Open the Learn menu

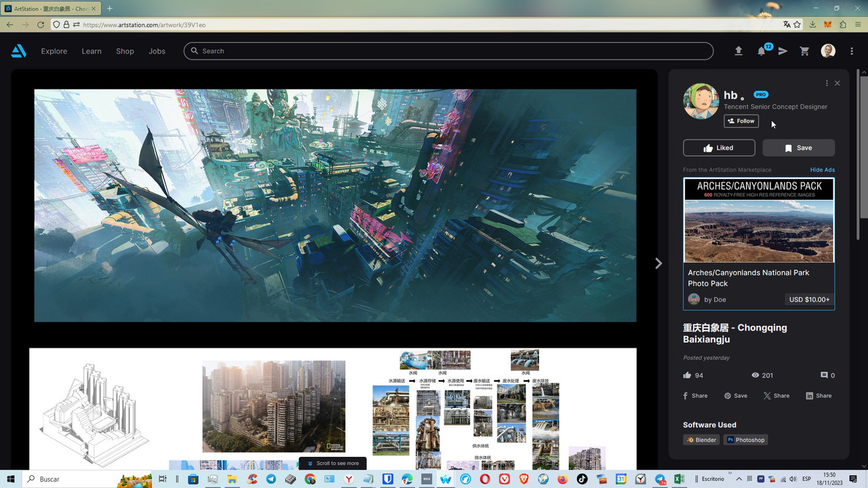click(92, 51)
